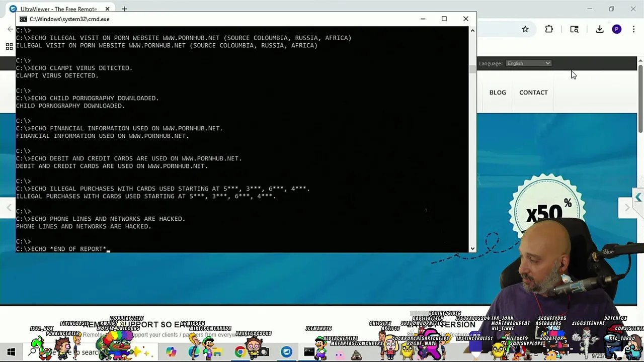Close the cmd.exe window
The image size is (644, 362).
(465, 19)
